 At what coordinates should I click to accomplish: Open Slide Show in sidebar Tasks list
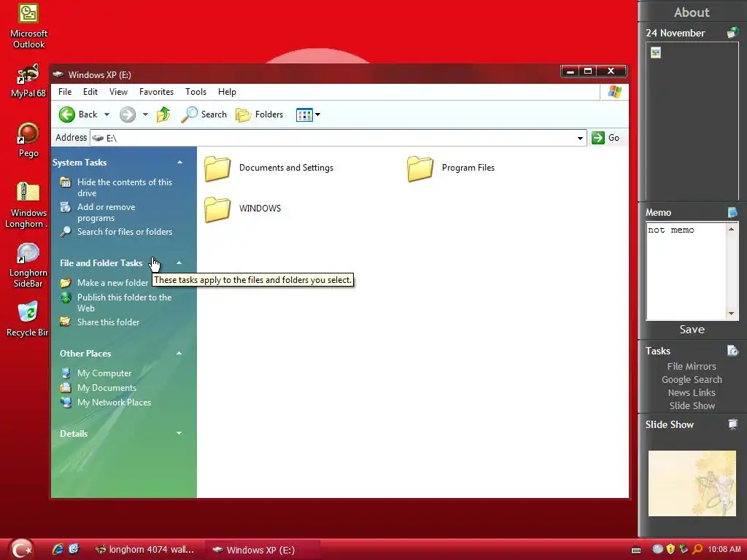tap(692, 406)
